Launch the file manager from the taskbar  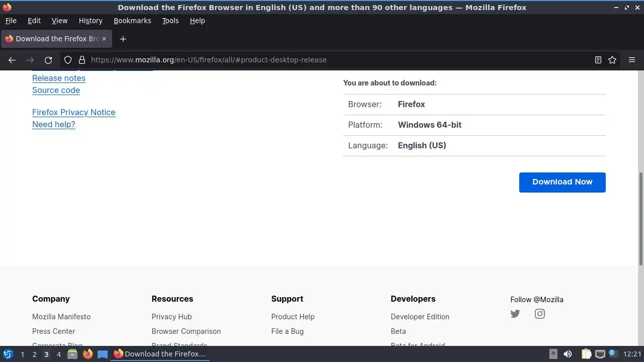click(72, 354)
